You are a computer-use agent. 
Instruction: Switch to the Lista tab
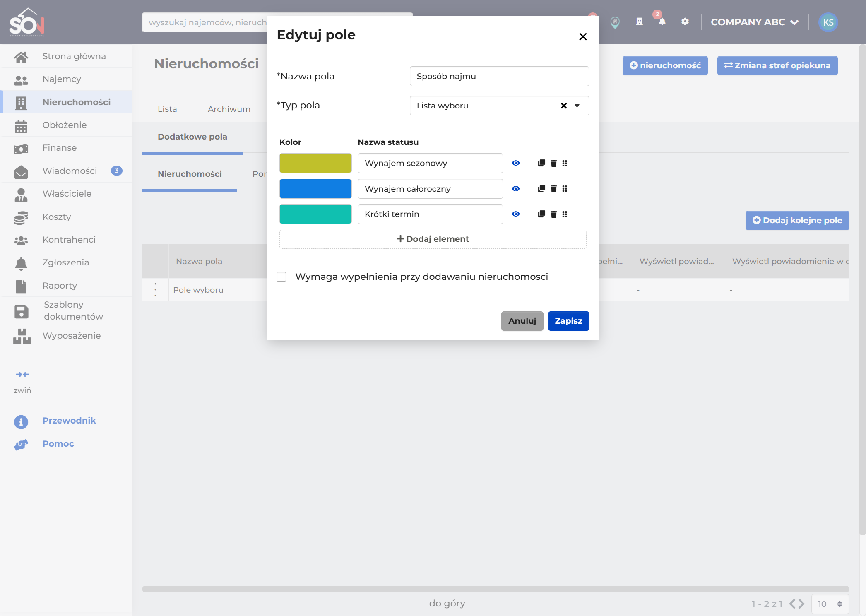[167, 109]
